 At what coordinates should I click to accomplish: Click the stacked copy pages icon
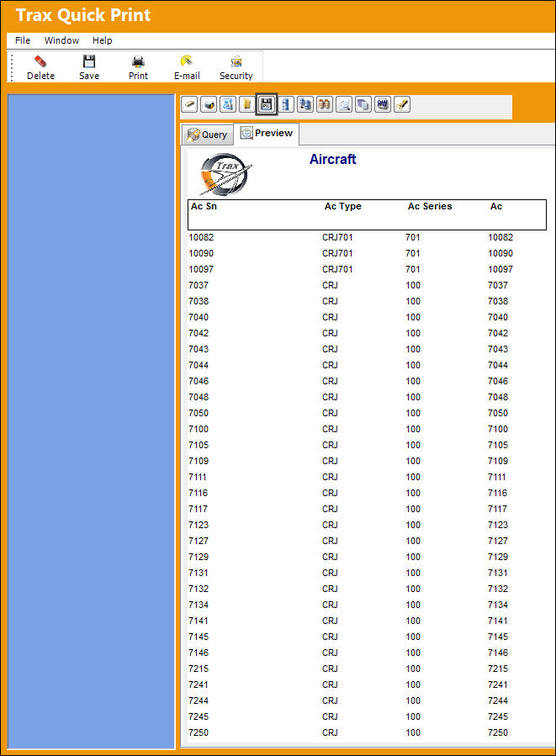pyautogui.click(x=363, y=104)
